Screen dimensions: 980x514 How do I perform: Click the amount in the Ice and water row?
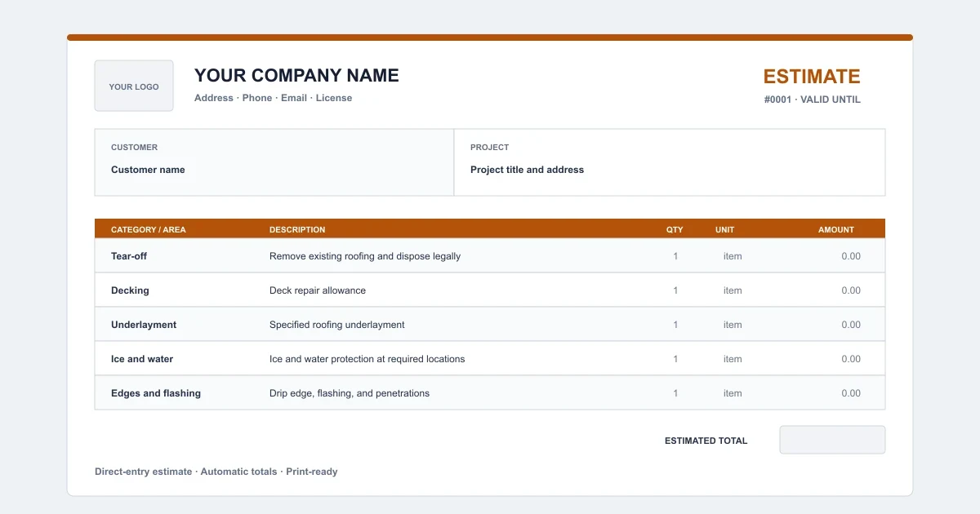pyautogui.click(x=851, y=359)
